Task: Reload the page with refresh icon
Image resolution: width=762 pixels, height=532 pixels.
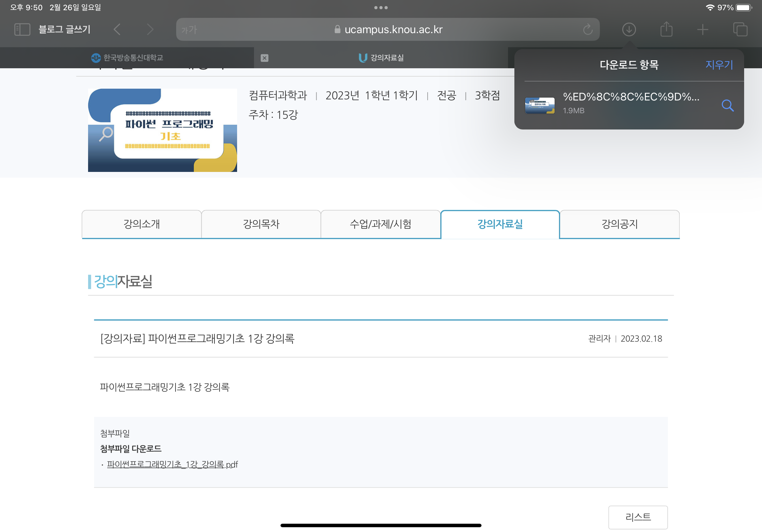Action: click(587, 30)
